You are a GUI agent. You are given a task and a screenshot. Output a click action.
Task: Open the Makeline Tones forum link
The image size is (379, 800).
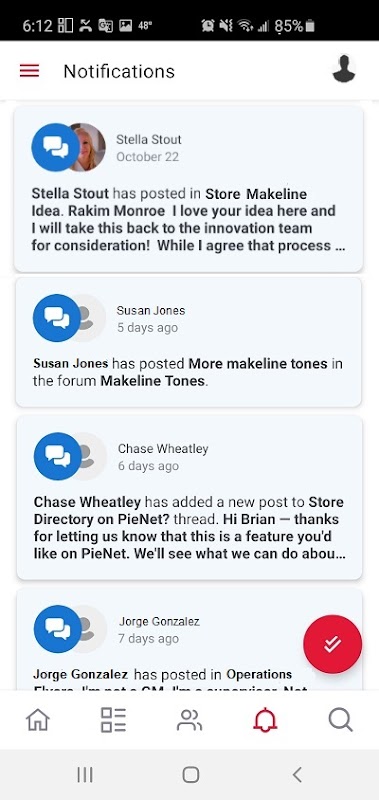tap(153, 381)
